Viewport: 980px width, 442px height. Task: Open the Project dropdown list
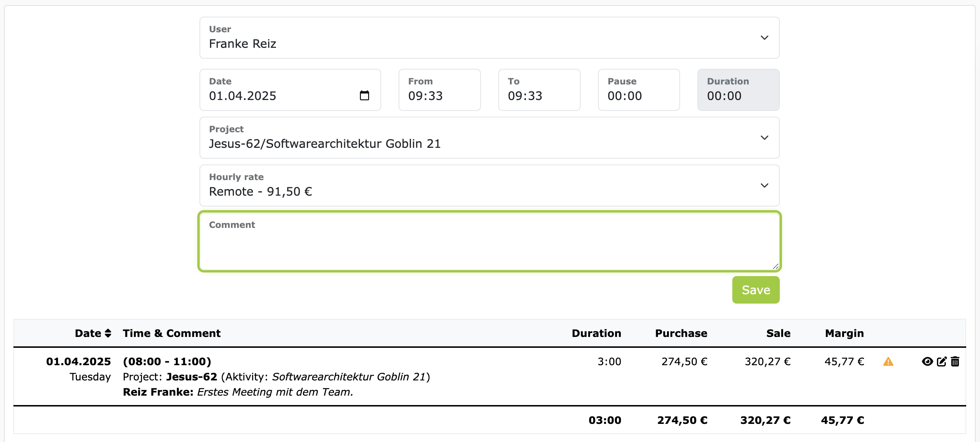[764, 138]
